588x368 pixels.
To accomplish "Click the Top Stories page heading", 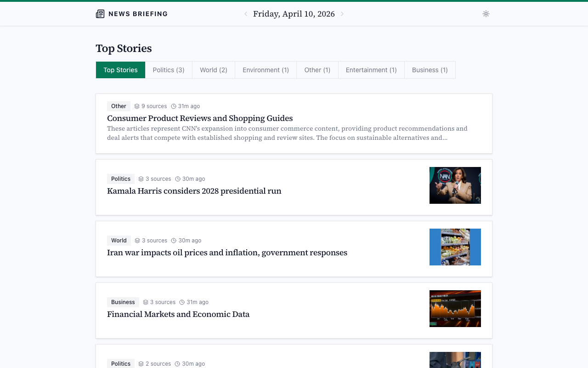I will click(124, 48).
